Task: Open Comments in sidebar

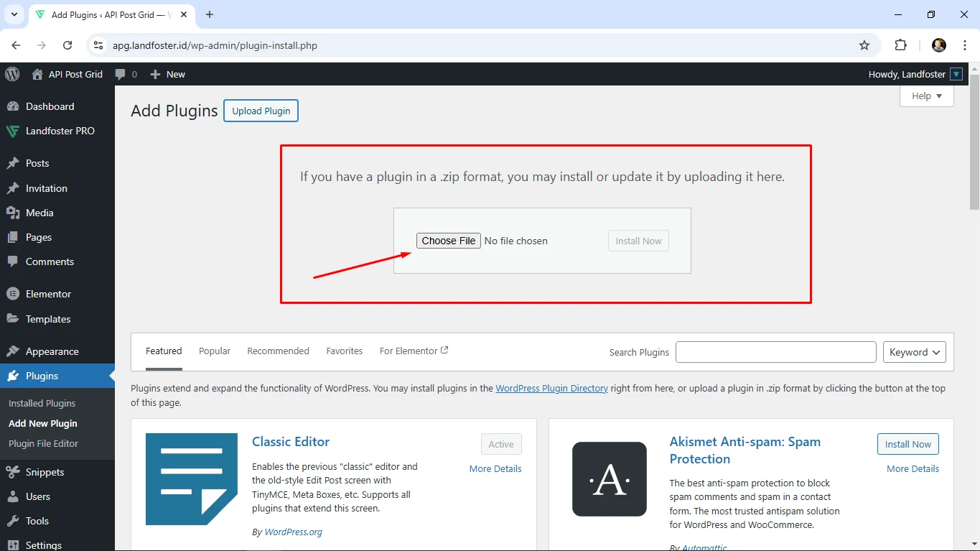Action: tap(50, 261)
